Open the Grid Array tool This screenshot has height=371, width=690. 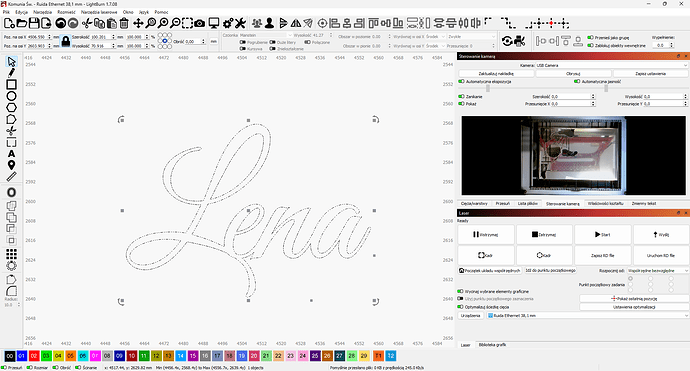tap(11, 254)
